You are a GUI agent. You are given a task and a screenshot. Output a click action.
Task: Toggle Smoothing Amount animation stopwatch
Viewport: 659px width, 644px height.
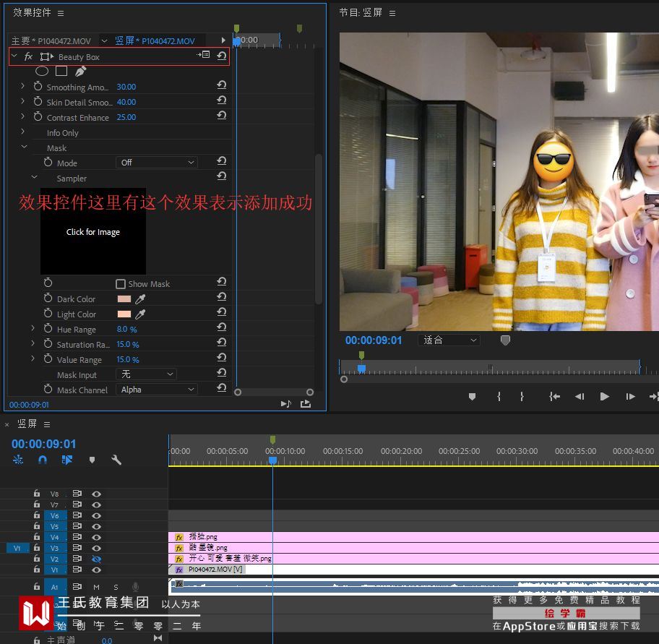(x=38, y=87)
